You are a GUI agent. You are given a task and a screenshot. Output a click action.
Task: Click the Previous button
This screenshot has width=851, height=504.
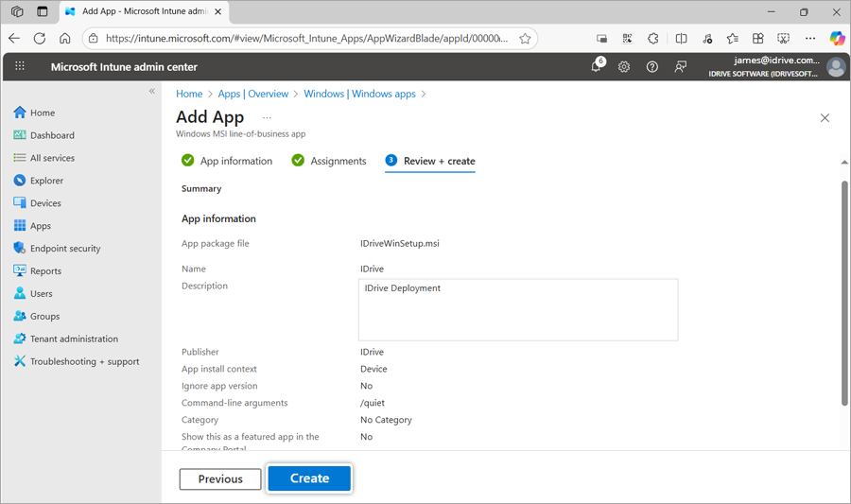click(220, 479)
